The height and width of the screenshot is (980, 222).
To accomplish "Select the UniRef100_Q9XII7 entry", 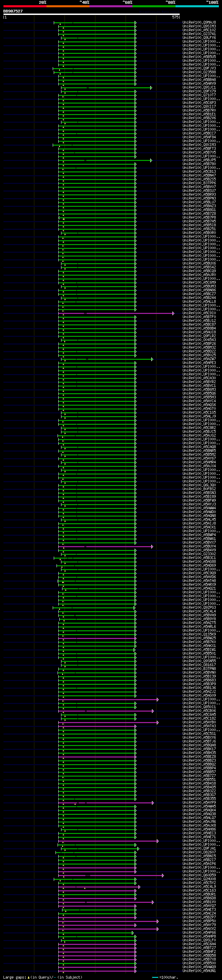I will (199, 106).
